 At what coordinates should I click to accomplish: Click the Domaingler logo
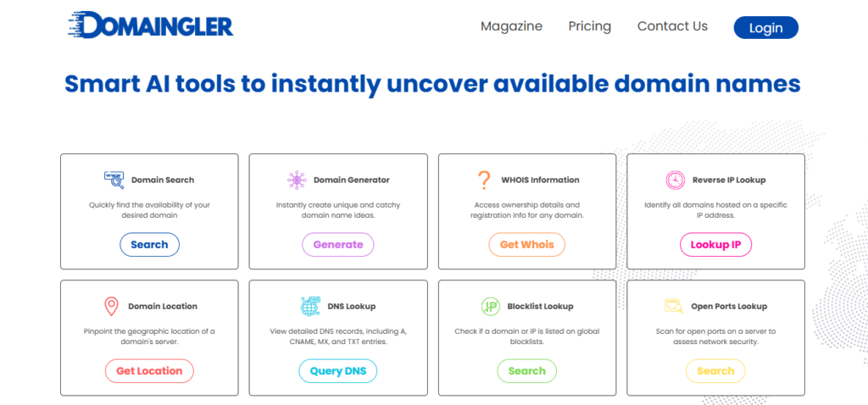click(151, 25)
